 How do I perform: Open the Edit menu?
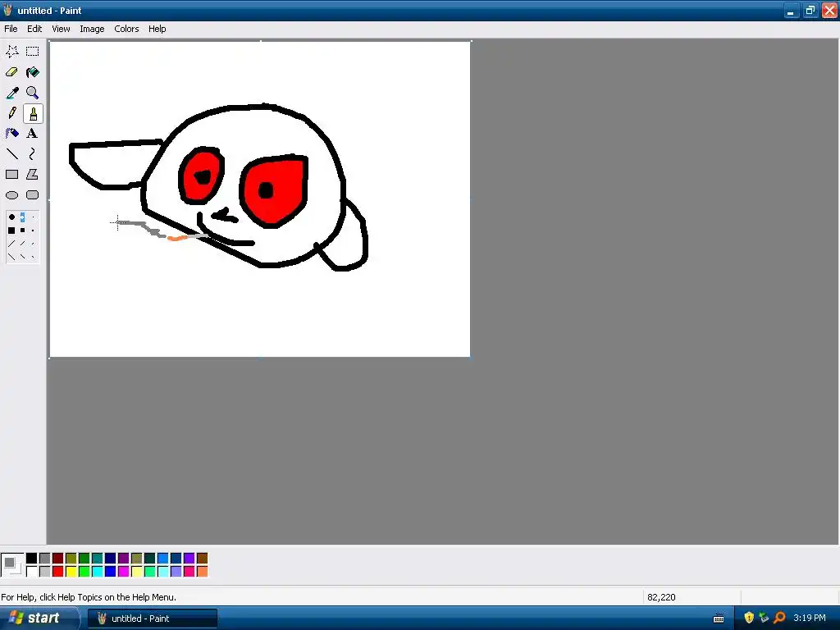(x=34, y=29)
